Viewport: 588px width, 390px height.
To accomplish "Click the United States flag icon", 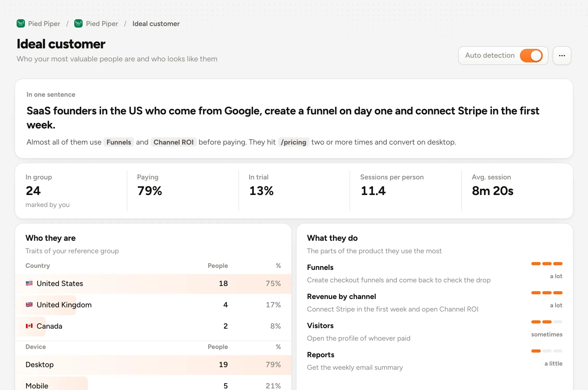I will coord(29,283).
